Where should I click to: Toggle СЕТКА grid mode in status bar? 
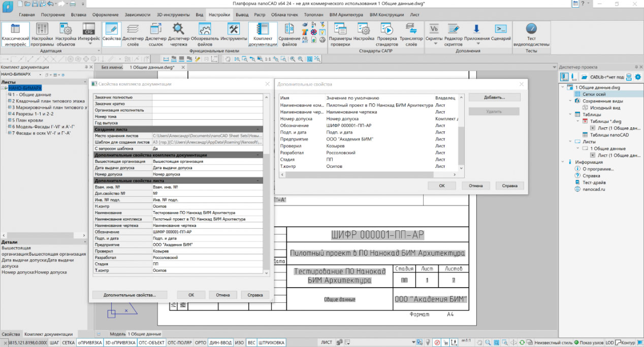(x=69, y=343)
